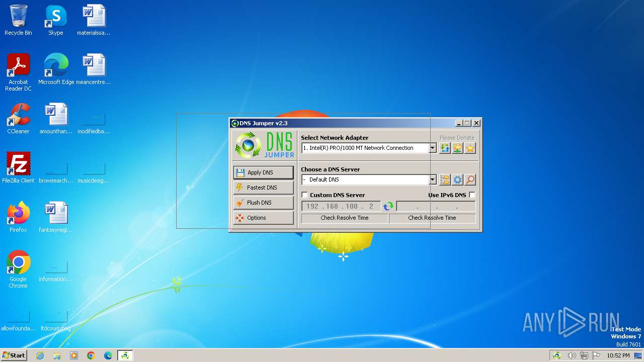Flush DNS cache via Flush DNS button
The image size is (644, 362).
tap(263, 203)
